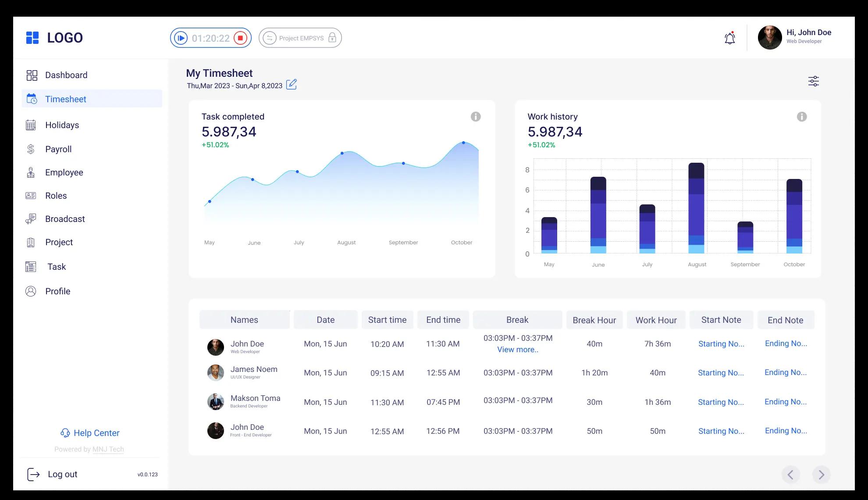Select Makson Toma avatar in table

pyautogui.click(x=215, y=402)
